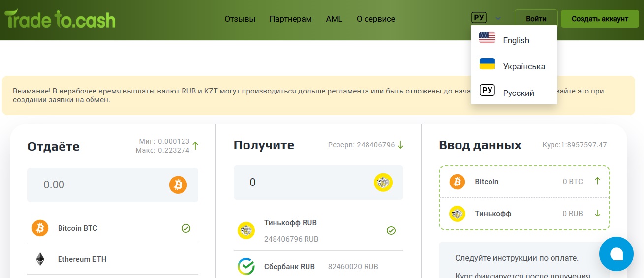The height and width of the screenshot is (278, 644).
Task: Click the US flag icon for English
Action: 487,38
